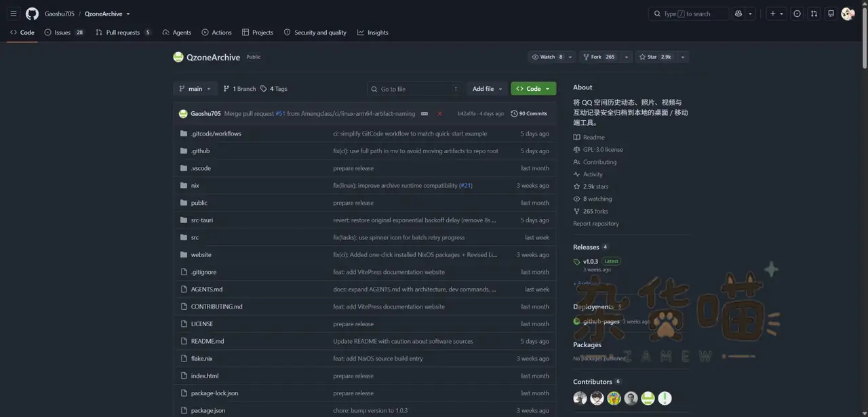Open the green Code dropdown button
Image resolution: width=868 pixels, height=417 pixels.
[533, 89]
